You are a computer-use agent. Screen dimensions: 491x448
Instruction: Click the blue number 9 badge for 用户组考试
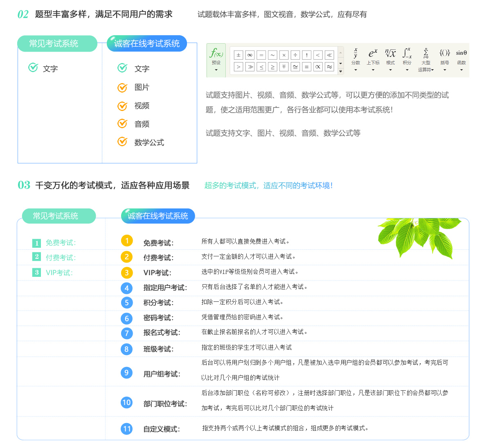(x=127, y=373)
